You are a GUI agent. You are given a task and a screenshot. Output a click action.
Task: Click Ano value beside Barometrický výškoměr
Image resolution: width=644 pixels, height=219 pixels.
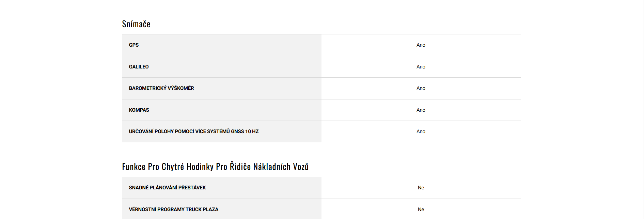(421, 88)
